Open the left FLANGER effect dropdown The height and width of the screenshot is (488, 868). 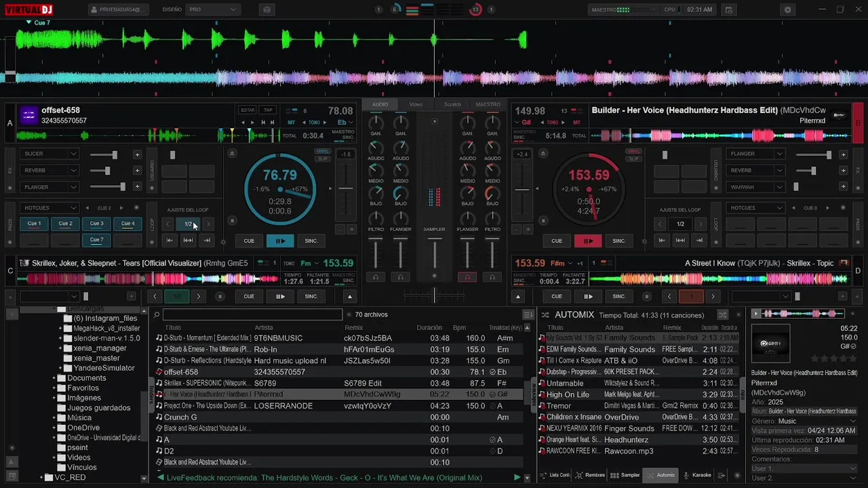coord(50,186)
